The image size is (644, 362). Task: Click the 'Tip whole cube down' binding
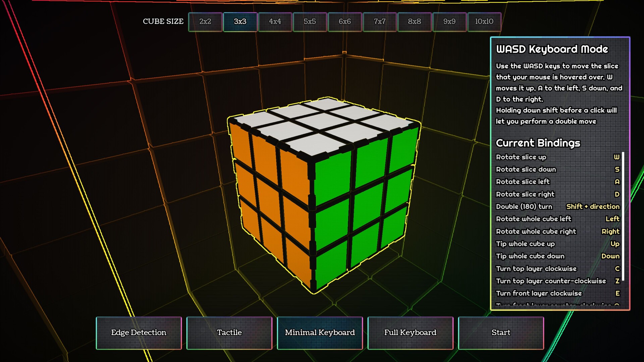point(558,256)
